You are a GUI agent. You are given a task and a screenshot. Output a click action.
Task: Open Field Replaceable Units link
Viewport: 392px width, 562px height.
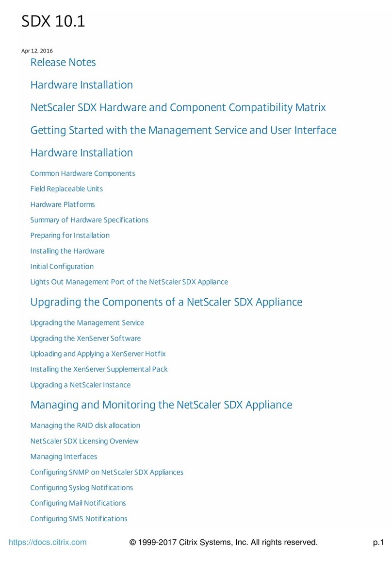(66, 189)
